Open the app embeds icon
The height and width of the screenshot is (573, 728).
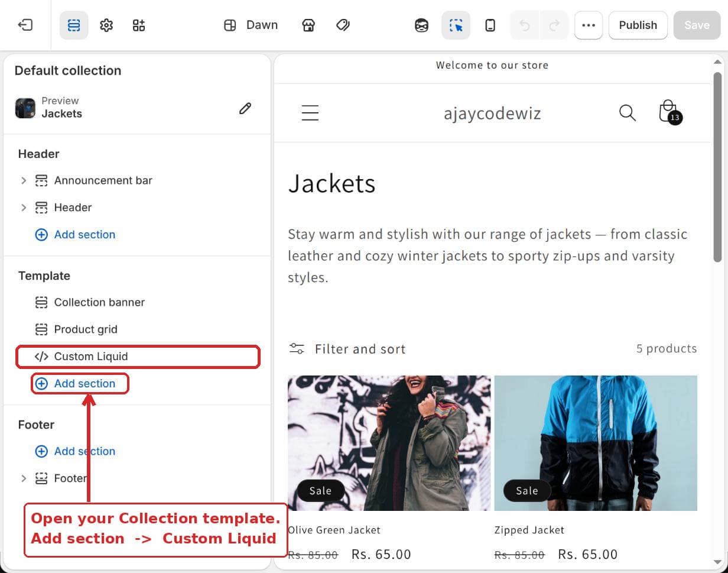coord(139,25)
